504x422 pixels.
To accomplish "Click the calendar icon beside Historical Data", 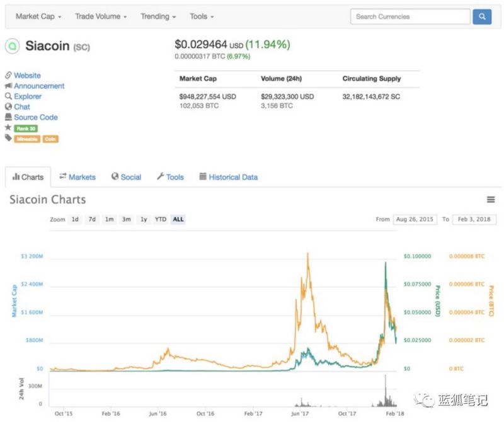I will point(203,176).
